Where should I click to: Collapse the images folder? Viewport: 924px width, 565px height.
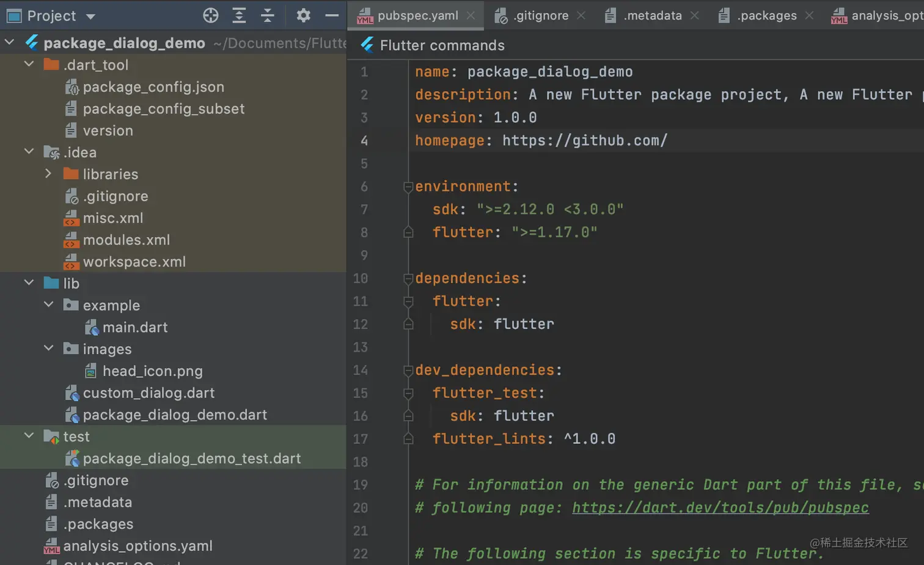(x=48, y=349)
